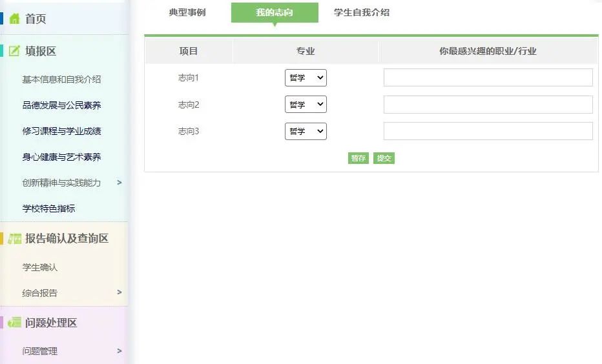The height and width of the screenshot is (364, 602).
Task: Click the 暂存 save draft button
Action: [x=358, y=158]
